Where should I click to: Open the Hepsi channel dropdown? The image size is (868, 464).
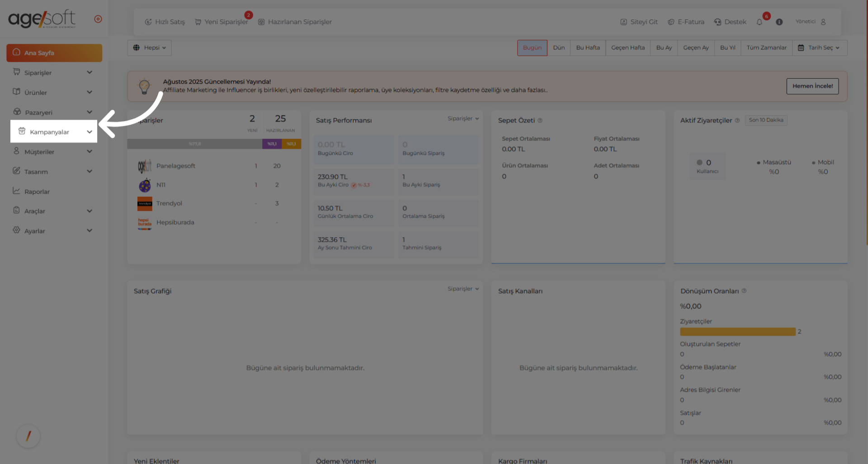[x=150, y=48]
